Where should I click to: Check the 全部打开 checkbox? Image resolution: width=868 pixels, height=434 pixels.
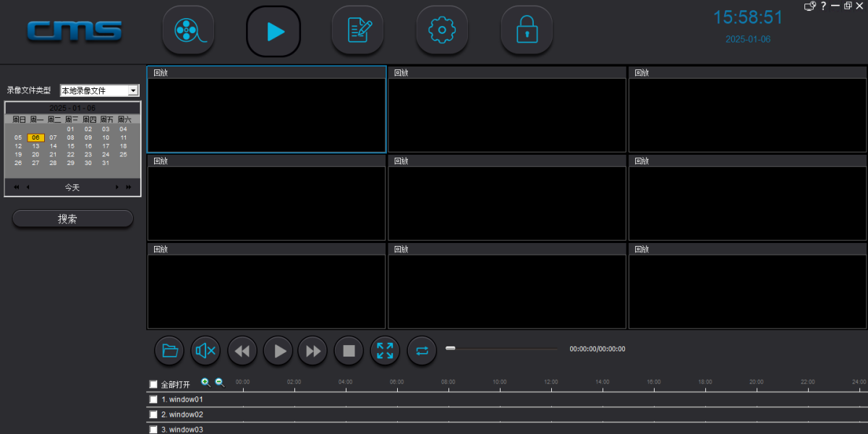[153, 384]
